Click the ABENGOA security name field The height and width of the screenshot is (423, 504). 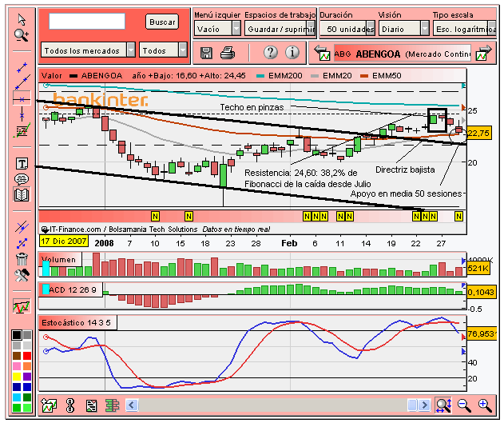(x=403, y=54)
